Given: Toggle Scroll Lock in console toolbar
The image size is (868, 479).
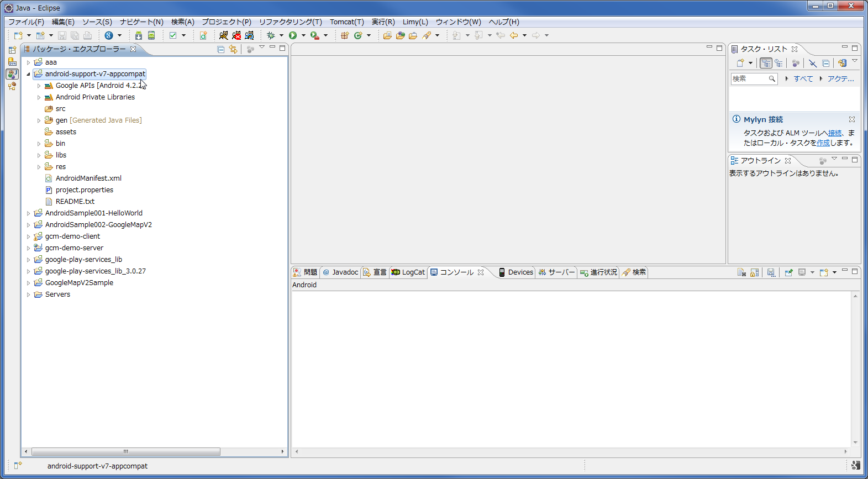Looking at the screenshot, I should coord(755,272).
